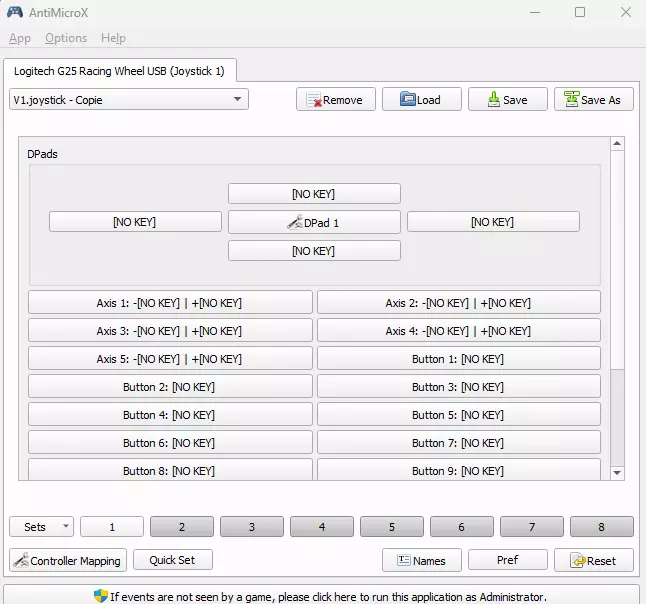This screenshot has height=604, width=646.
Task: Configure Axis 1 mapping
Action: pyautogui.click(x=170, y=303)
